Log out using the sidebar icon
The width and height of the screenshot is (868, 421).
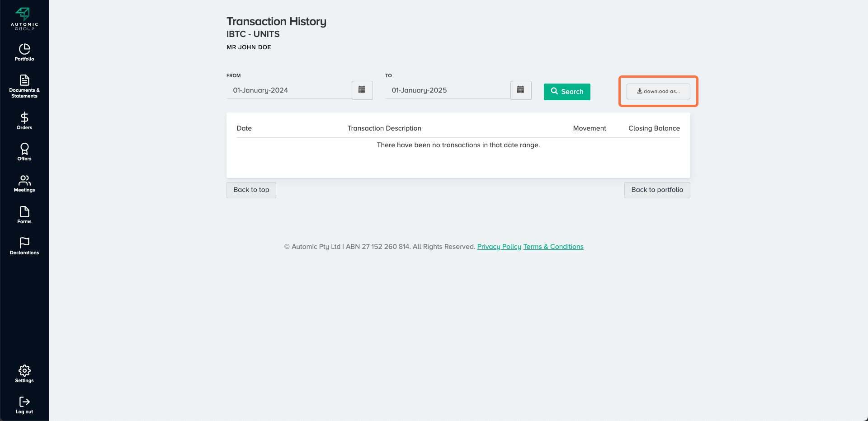click(x=24, y=405)
